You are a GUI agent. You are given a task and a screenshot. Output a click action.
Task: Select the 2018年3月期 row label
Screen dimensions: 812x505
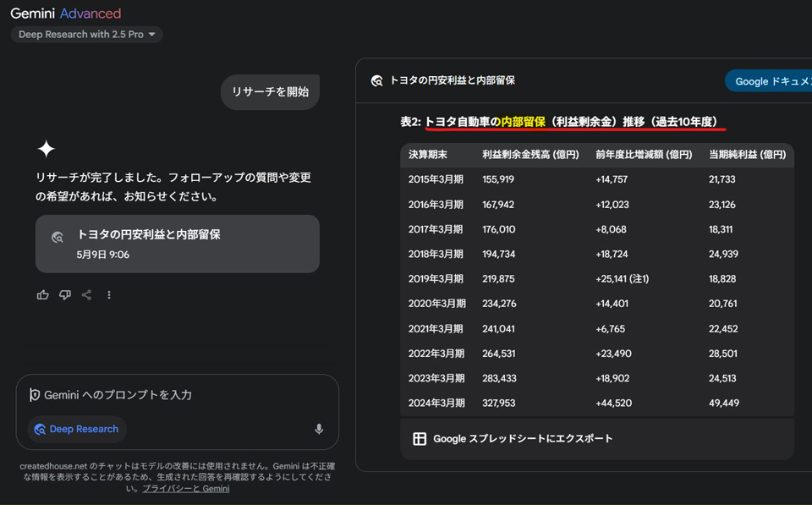pyautogui.click(x=436, y=255)
